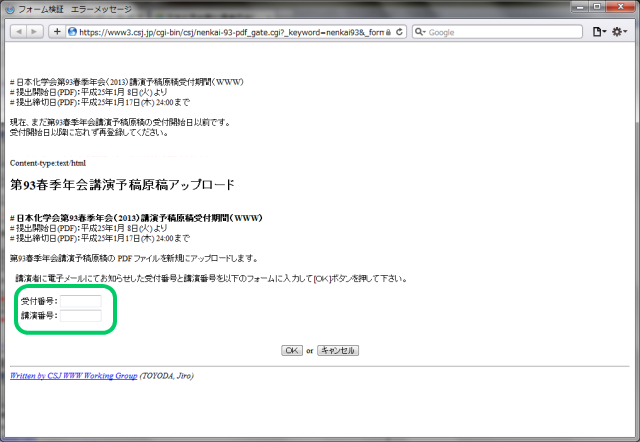Click the Google search field
Viewport: 640px width, 442px height.
500,32
